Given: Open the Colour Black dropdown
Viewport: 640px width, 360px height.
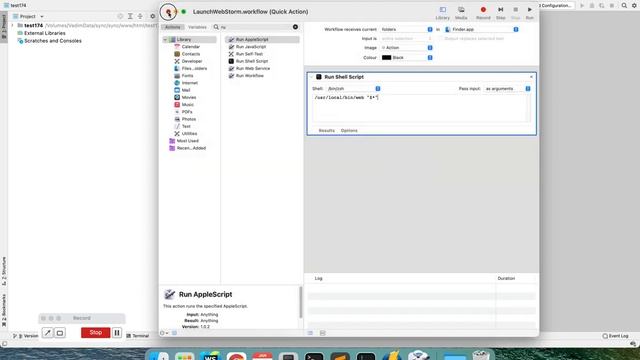Looking at the screenshot, I should 407,58.
